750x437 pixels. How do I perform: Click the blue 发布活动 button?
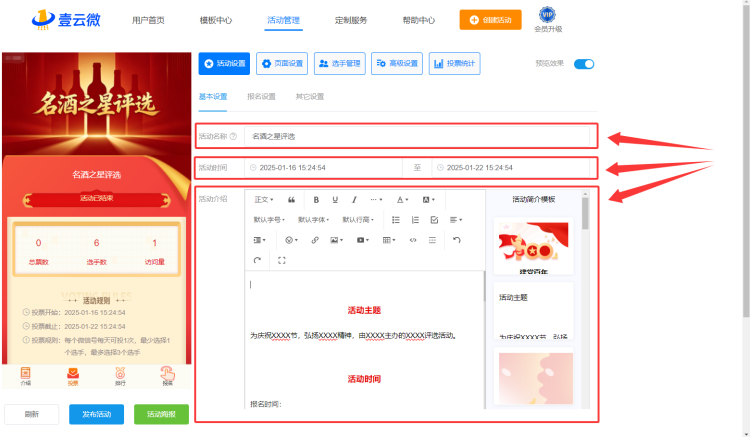[x=96, y=414]
